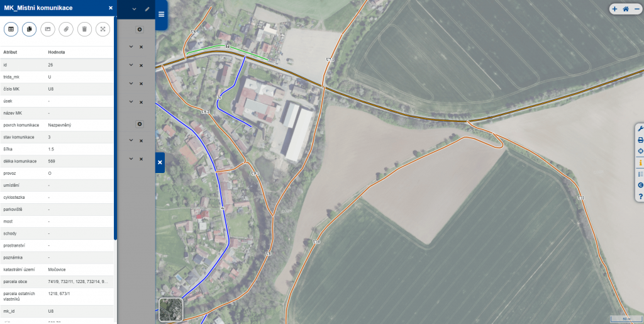This screenshot has width=644, height=324.
Task: Activate the locate position crosshair tool
Action: coord(640,151)
